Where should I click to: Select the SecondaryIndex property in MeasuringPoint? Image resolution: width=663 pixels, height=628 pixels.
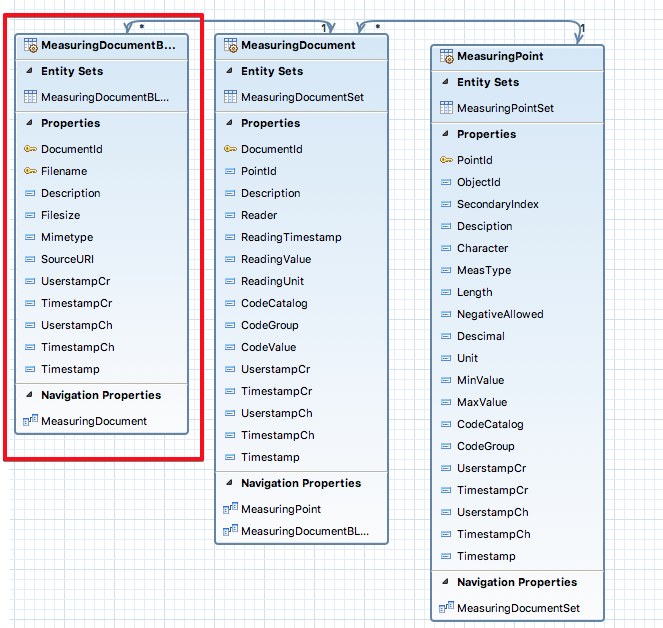[498, 204]
